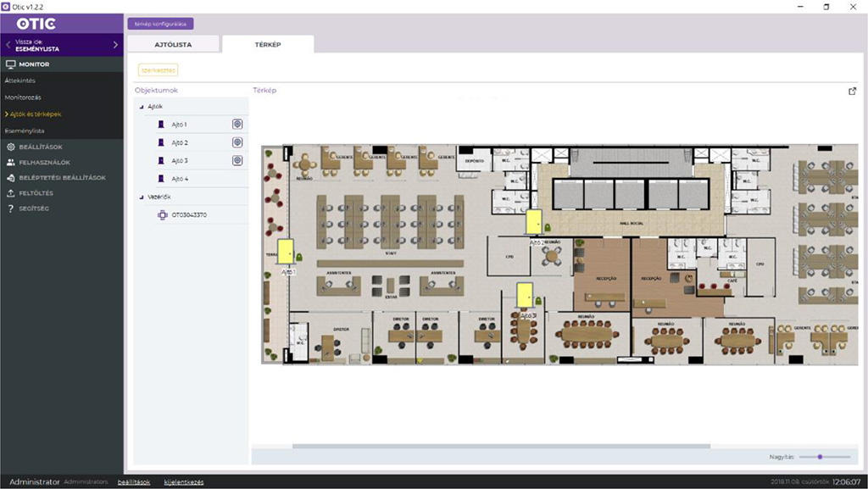The height and width of the screenshot is (489, 868).
Task: Click the Feltöltés upload icon in sidebar
Action: point(11,193)
